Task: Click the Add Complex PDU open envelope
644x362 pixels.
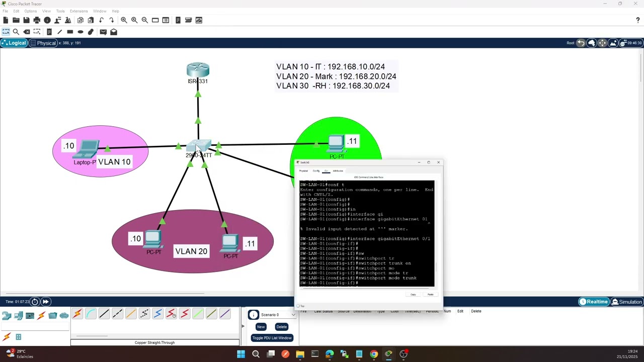Action: click(x=114, y=32)
